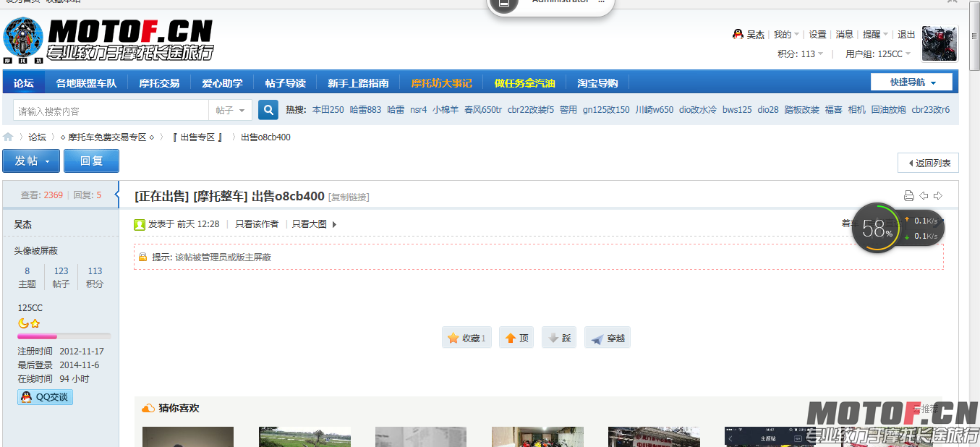Open the 爱心助学 tab
The image size is (980, 447).
click(222, 82)
